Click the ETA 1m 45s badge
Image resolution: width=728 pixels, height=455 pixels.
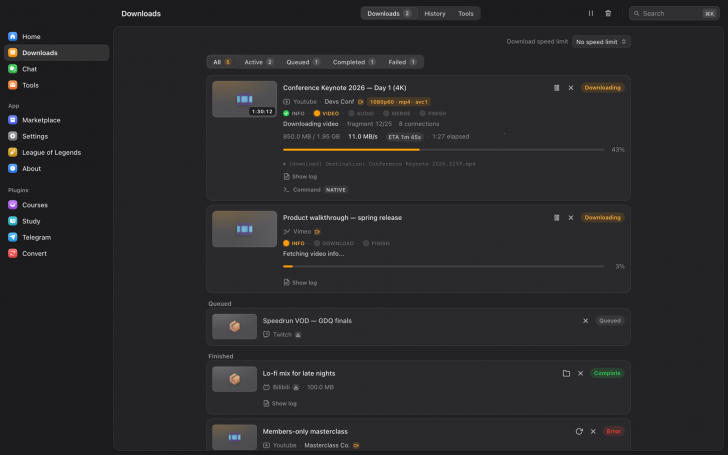405,137
